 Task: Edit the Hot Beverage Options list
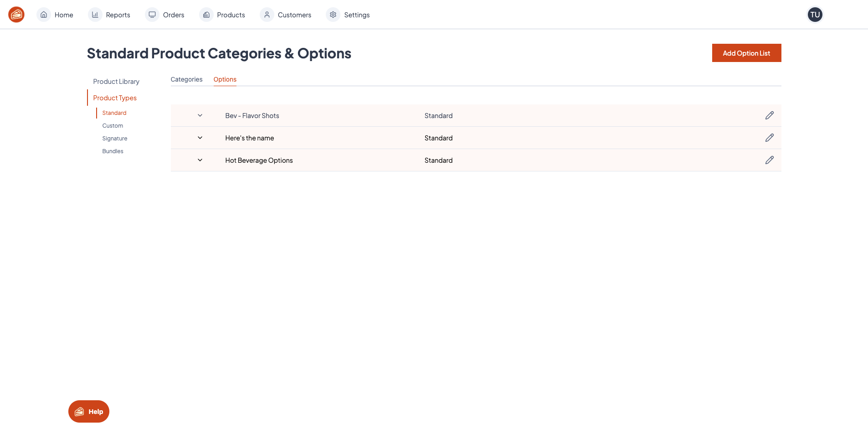tap(770, 160)
